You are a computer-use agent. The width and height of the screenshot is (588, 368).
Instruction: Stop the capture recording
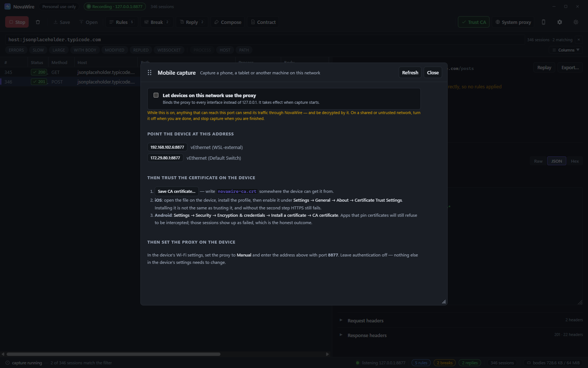[x=17, y=22]
